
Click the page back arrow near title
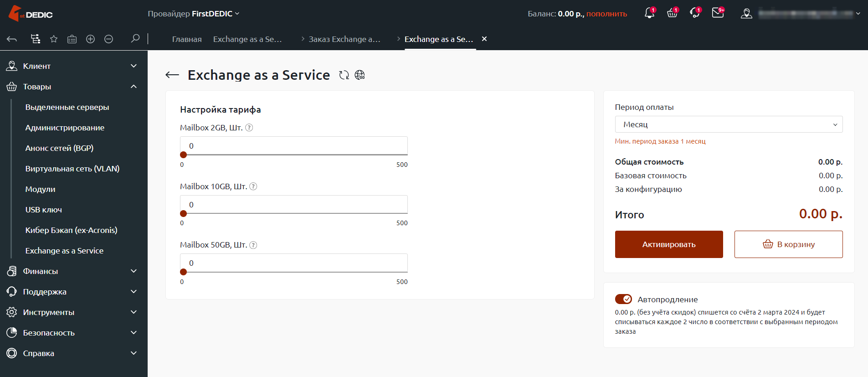(172, 75)
